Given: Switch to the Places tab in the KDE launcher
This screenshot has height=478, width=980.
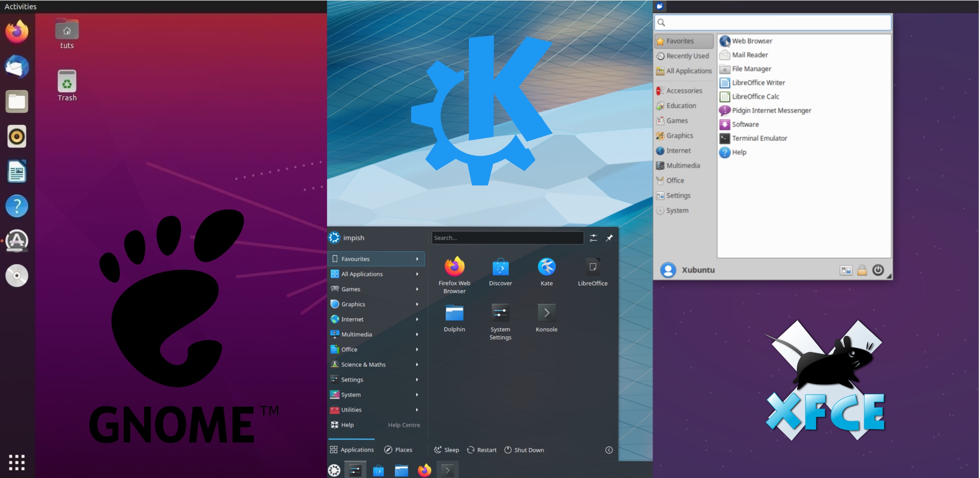Looking at the screenshot, I should [399, 450].
